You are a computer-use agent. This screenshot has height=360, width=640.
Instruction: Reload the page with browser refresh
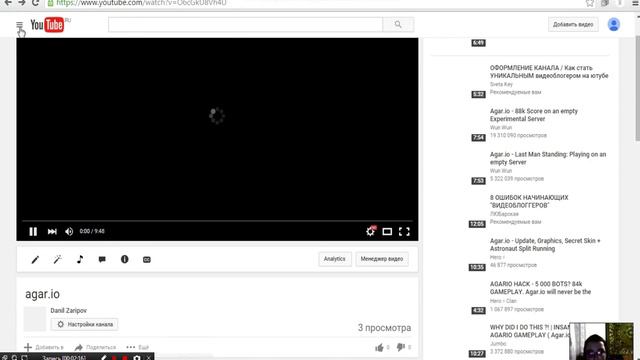tap(36, 3)
